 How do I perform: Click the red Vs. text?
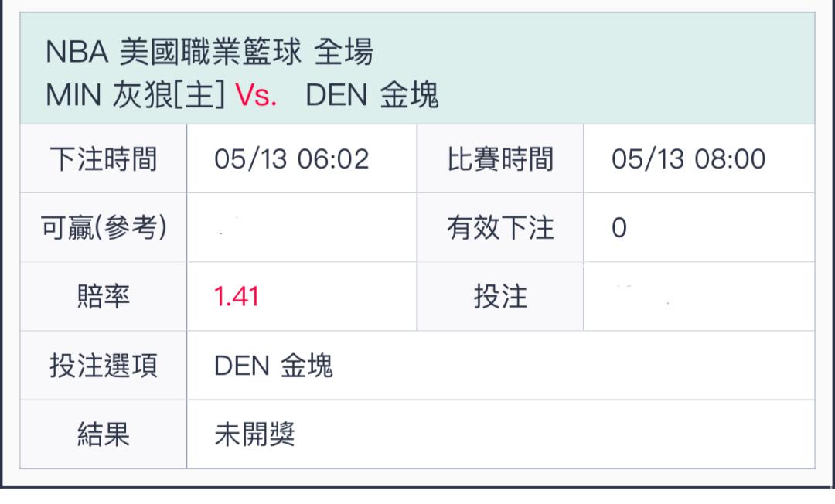tap(256, 96)
